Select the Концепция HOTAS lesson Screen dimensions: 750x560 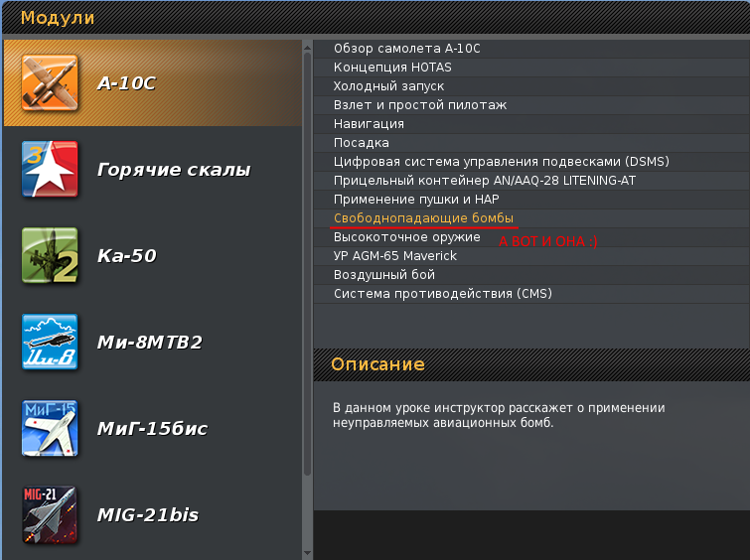[x=392, y=67]
